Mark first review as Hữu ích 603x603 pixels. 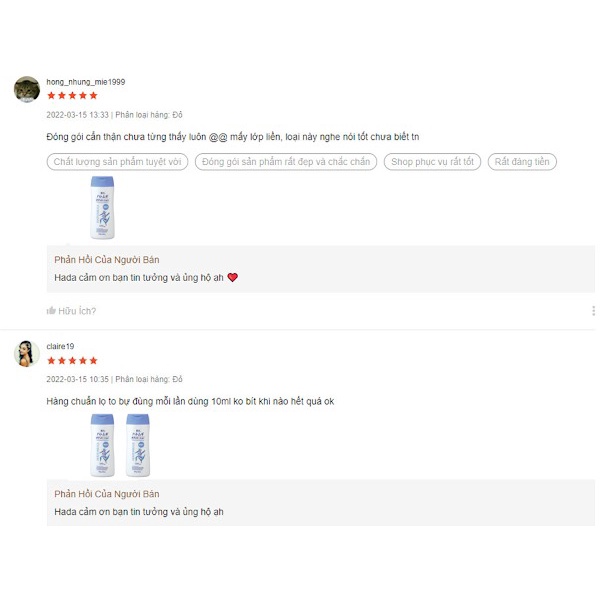point(71,311)
